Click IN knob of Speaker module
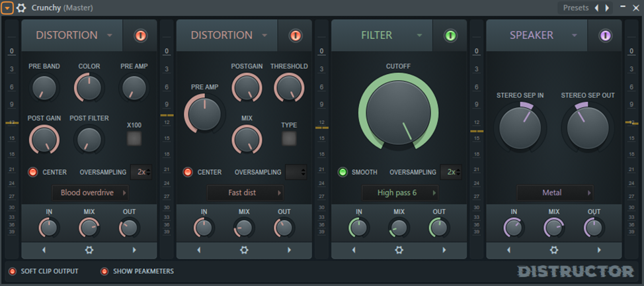Image resolution: width=644 pixels, height=286 pixels. pos(514,228)
